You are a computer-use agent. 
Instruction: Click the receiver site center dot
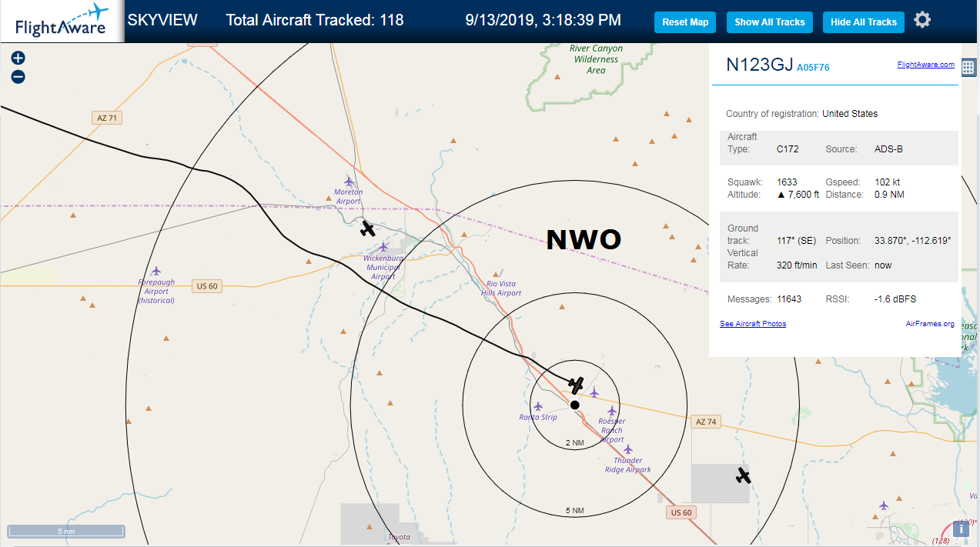pos(574,405)
